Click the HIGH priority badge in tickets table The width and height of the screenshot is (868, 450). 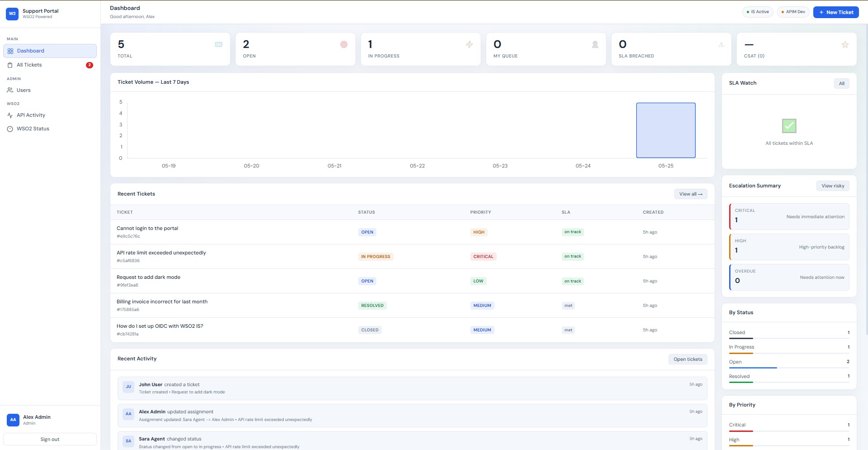(479, 232)
